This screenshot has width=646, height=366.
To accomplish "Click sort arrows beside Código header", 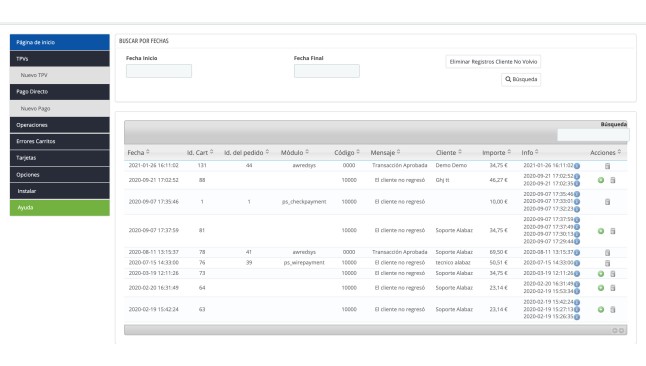I will (358, 152).
